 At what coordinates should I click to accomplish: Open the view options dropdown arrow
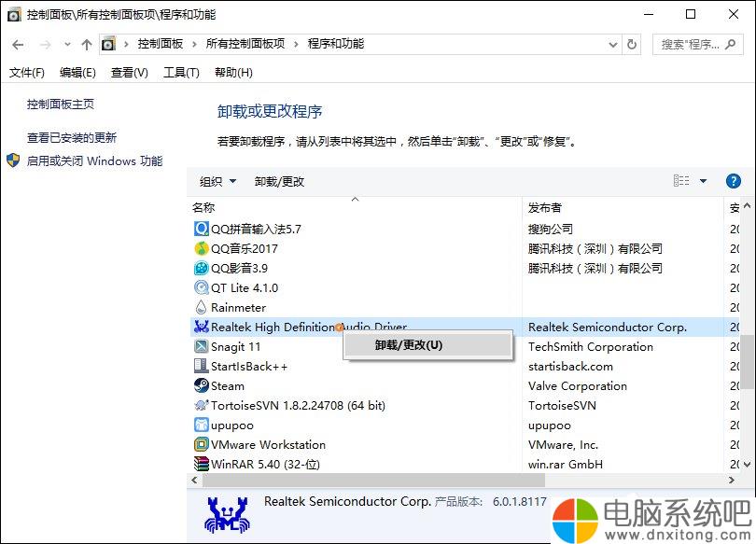click(x=703, y=181)
